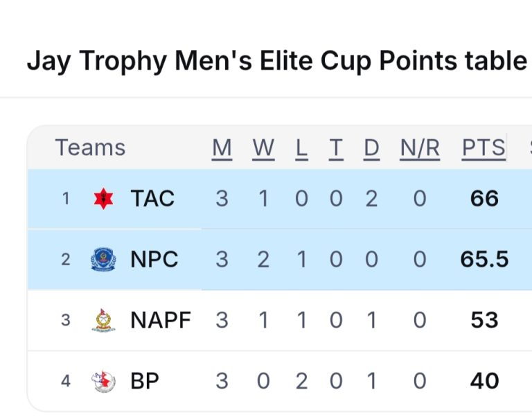Open the TAC team name link

coord(152,199)
